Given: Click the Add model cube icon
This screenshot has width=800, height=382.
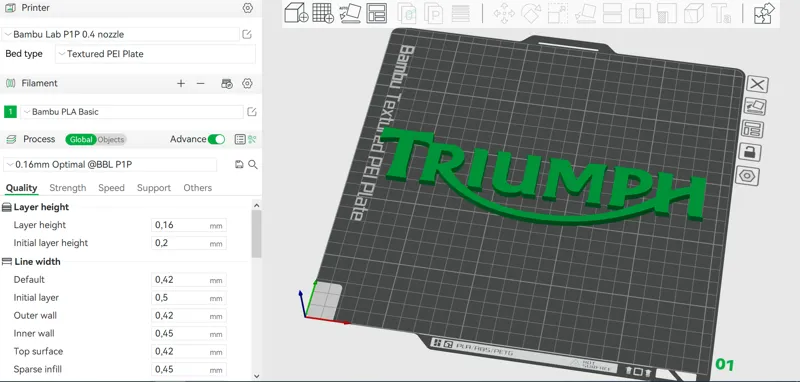Looking at the screenshot, I should [296, 13].
